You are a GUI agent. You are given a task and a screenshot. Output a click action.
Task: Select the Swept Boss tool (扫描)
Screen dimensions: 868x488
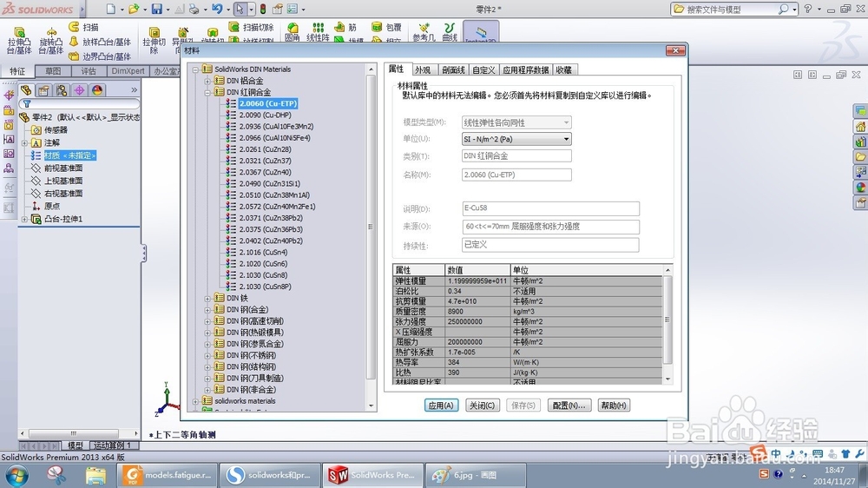83,27
